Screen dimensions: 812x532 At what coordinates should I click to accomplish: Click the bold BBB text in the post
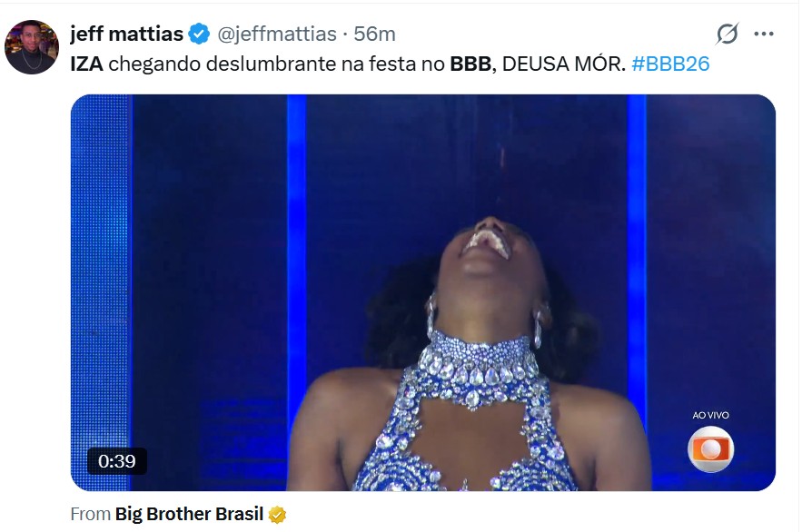coord(470,64)
